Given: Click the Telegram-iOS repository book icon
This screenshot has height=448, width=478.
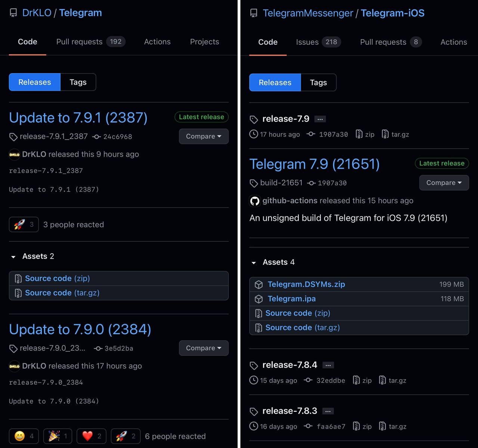Looking at the screenshot, I should (254, 13).
